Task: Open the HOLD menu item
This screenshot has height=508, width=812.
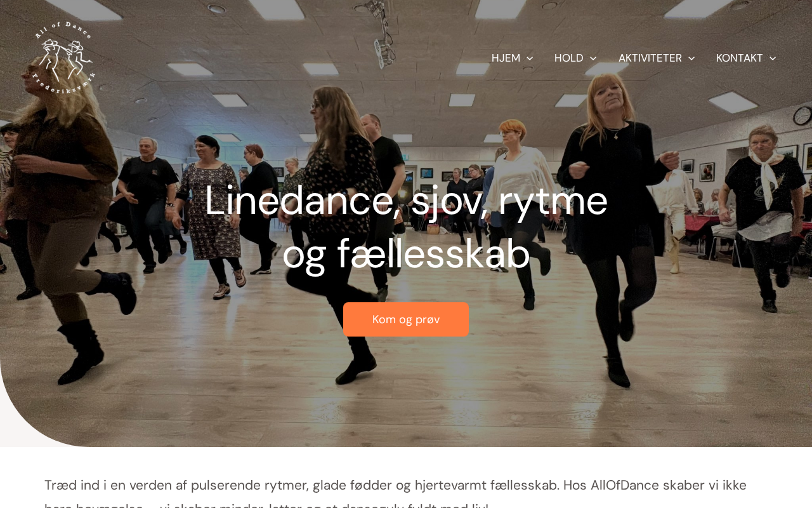Action: pos(569,58)
